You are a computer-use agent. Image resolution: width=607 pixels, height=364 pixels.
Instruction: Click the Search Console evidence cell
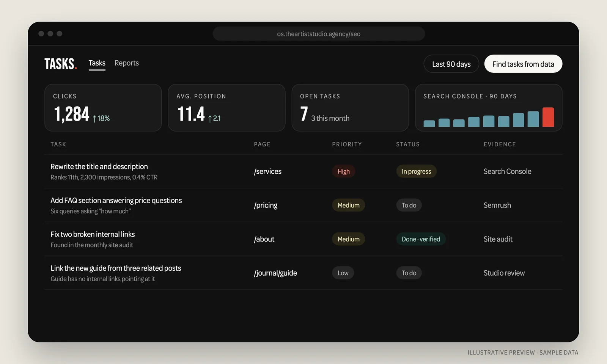click(507, 171)
